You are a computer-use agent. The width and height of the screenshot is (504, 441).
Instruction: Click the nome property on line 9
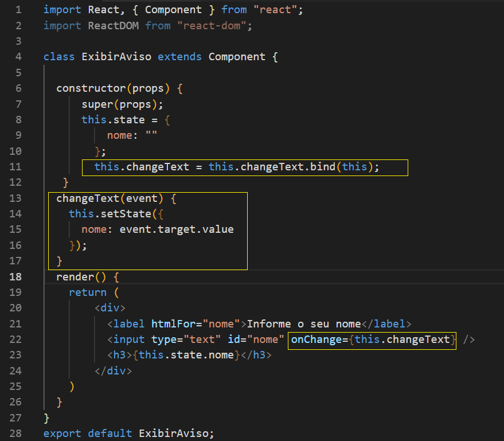[x=119, y=135]
